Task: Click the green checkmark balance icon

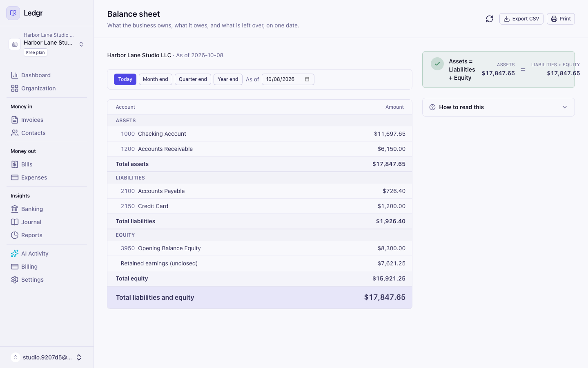Action: [437, 64]
